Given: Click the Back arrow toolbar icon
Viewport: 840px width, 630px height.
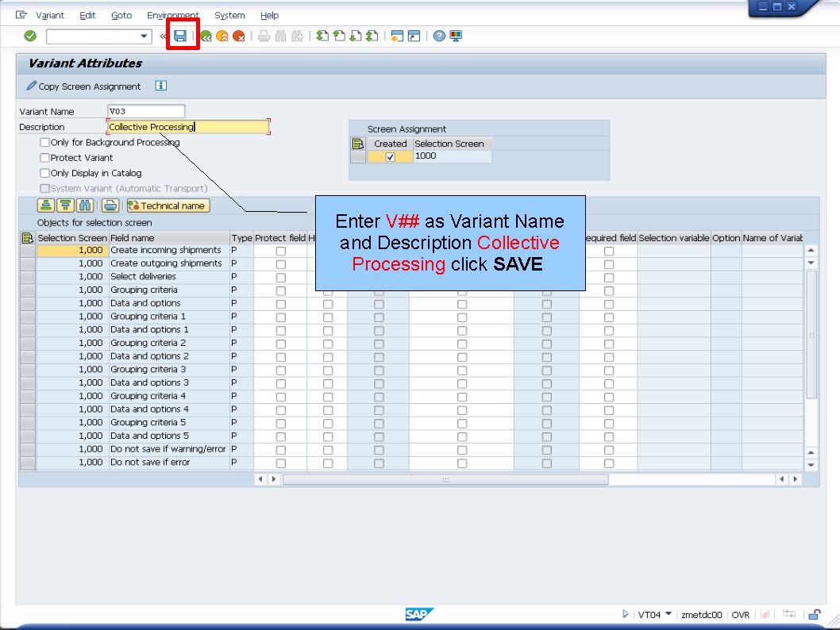Looking at the screenshot, I should pyautogui.click(x=206, y=35).
